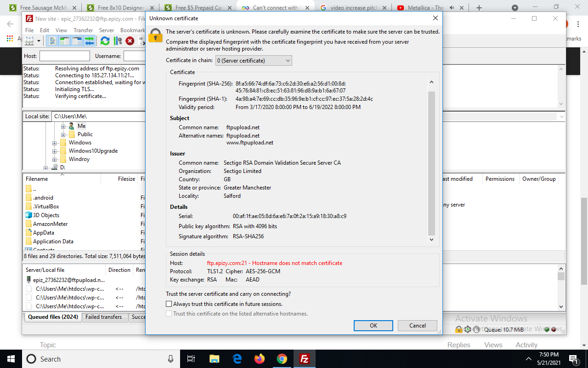
Task: Click the padlock icon in certificate dialog
Action: pyautogui.click(x=155, y=35)
